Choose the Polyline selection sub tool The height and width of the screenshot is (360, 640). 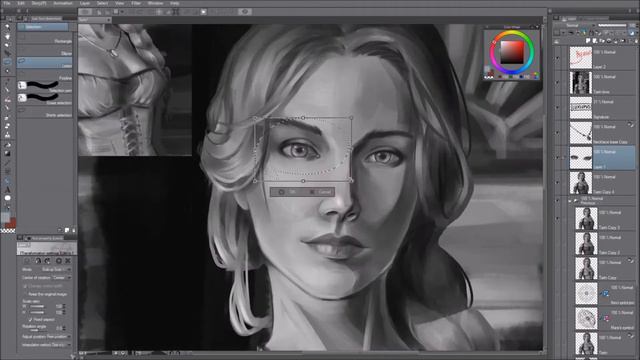(45, 75)
